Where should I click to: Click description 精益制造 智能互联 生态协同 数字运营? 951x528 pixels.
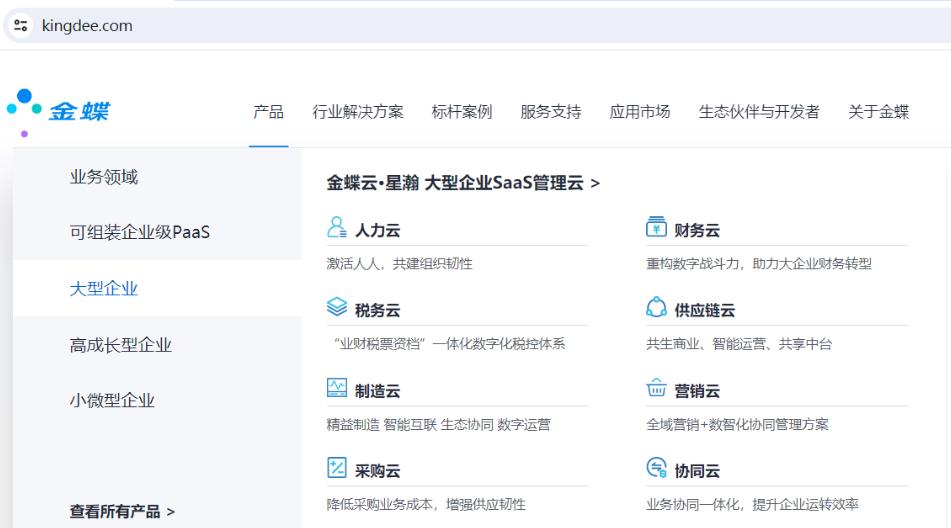[438, 424]
